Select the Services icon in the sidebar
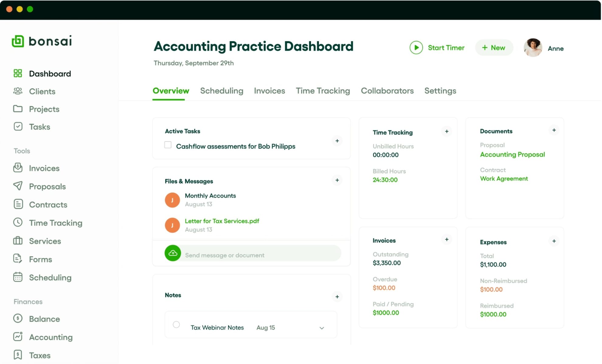The height and width of the screenshot is (364, 602). [x=18, y=241]
